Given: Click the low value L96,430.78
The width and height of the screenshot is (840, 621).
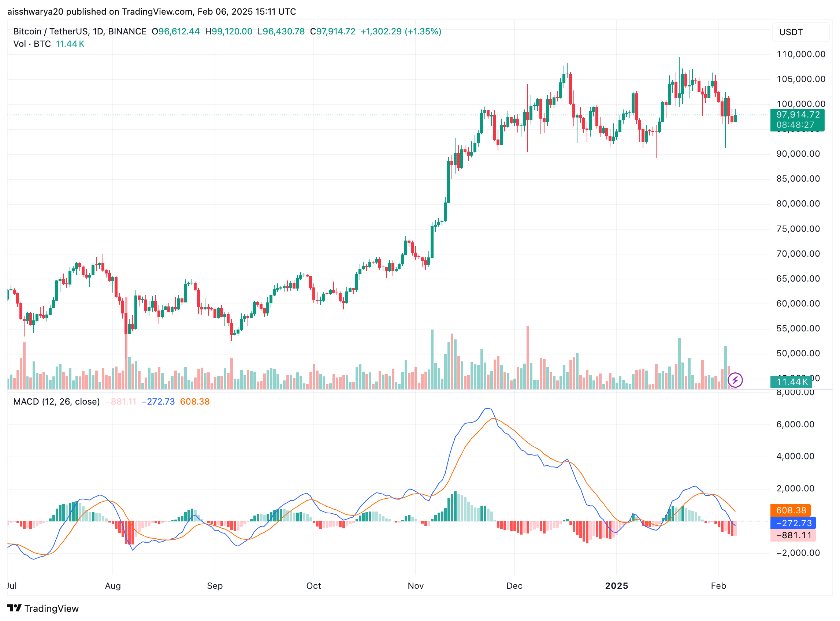Looking at the screenshot, I should click(281, 31).
